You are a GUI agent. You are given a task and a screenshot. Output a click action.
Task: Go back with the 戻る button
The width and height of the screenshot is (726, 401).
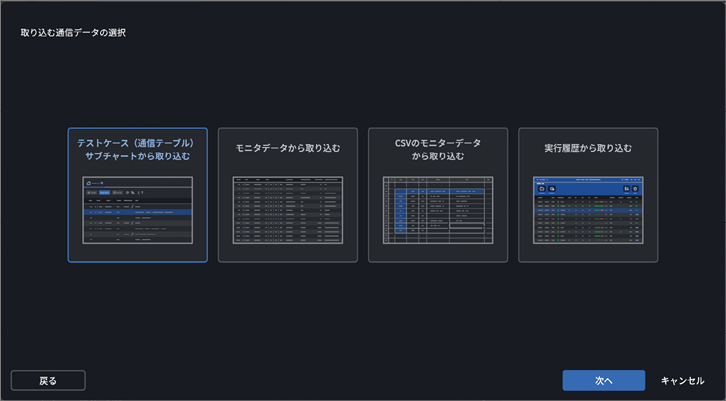pos(48,381)
